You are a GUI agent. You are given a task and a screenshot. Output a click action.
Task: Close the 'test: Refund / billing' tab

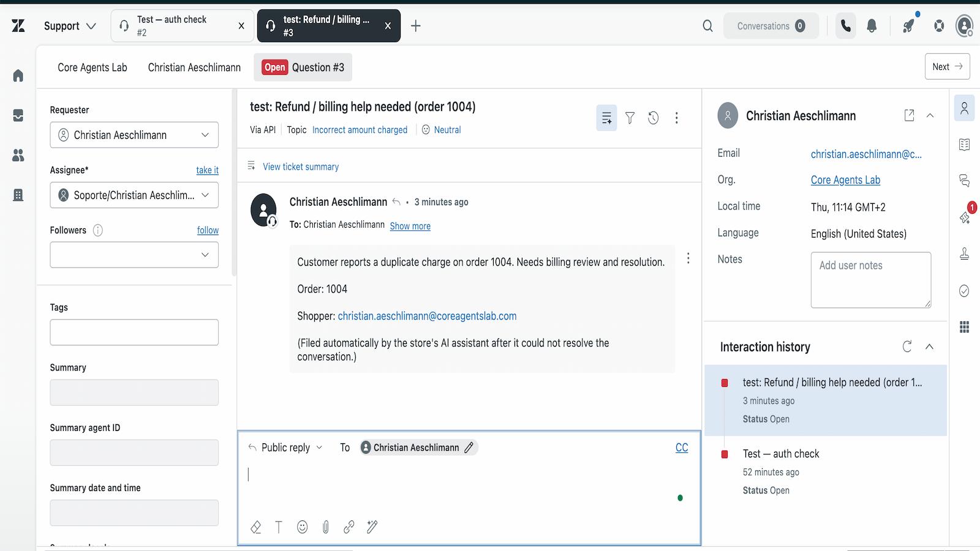(388, 26)
